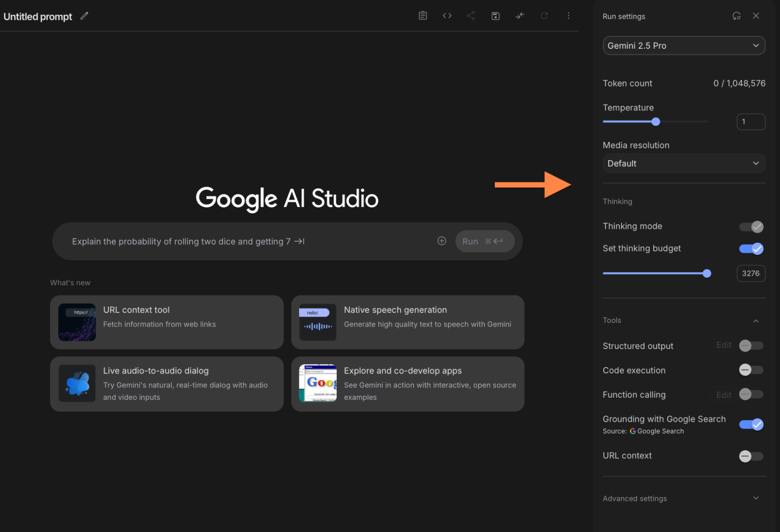Viewport: 780px width, 532px height.
Task: Click the Get code angle-brackets icon
Action: (447, 16)
